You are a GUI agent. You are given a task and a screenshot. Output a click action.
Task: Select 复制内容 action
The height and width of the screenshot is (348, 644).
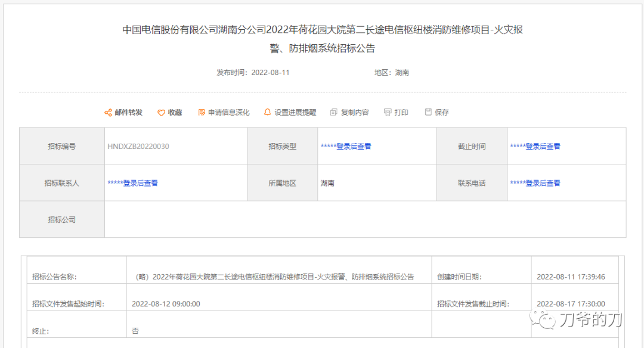point(355,113)
